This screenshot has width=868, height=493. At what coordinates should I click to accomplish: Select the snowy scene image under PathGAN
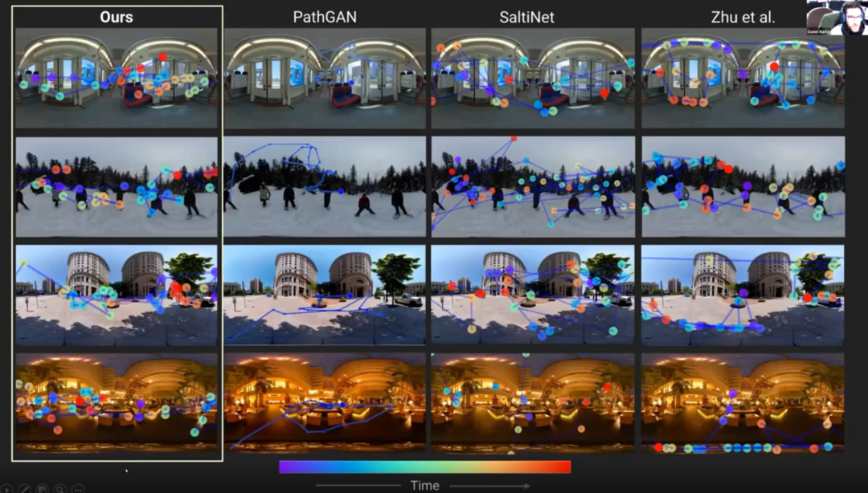pyautogui.click(x=325, y=186)
